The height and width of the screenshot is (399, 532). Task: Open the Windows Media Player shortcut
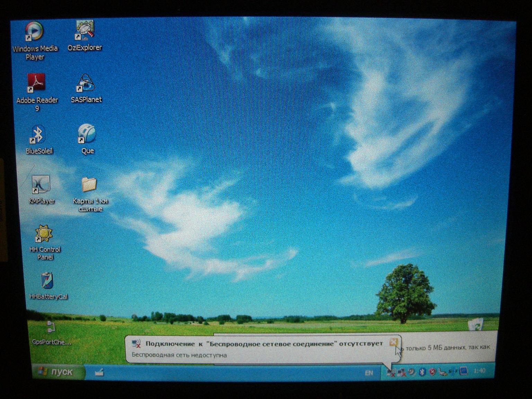pyautogui.click(x=35, y=40)
